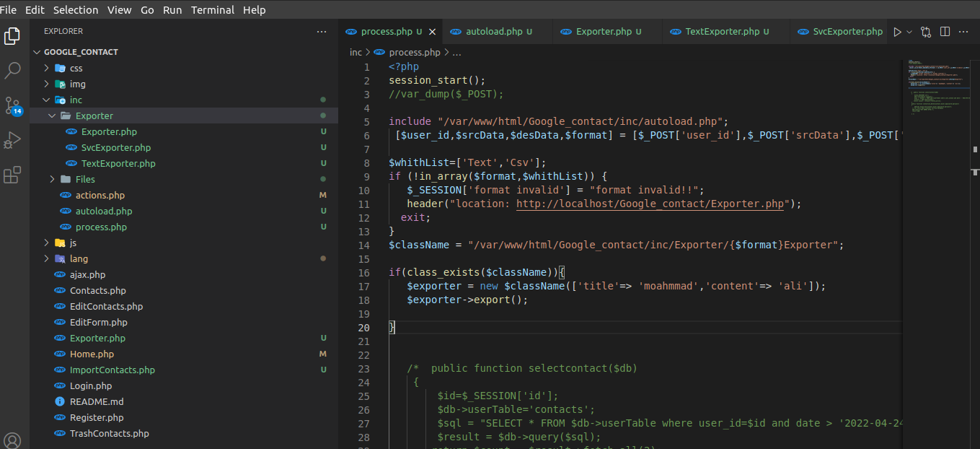Open the Accounts menu in activity bar
Screen dimensions: 980x449
click(12, 440)
